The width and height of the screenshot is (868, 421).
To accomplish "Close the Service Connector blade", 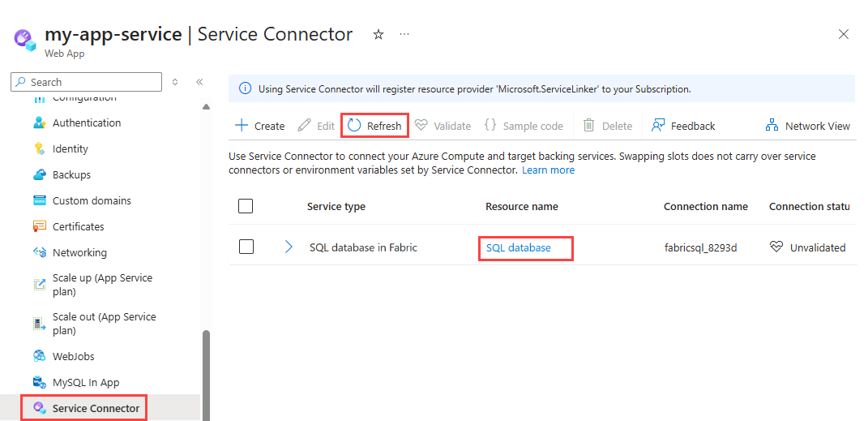I will click(x=844, y=34).
